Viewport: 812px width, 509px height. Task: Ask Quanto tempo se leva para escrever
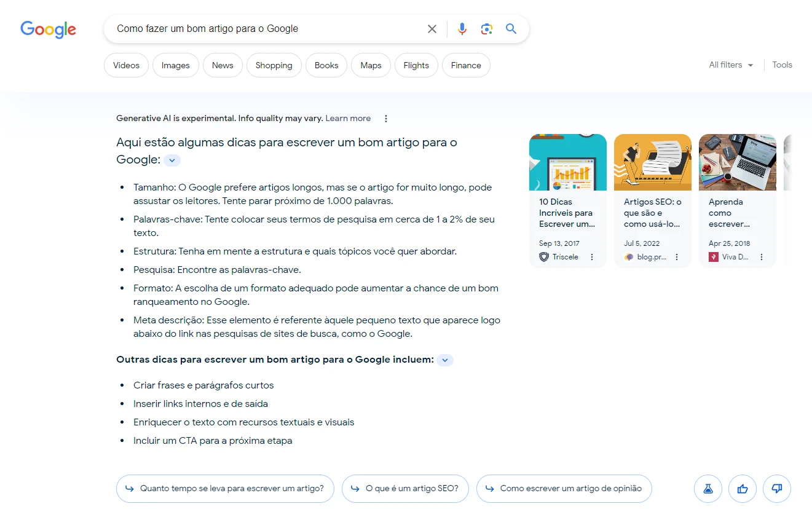[225, 489]
